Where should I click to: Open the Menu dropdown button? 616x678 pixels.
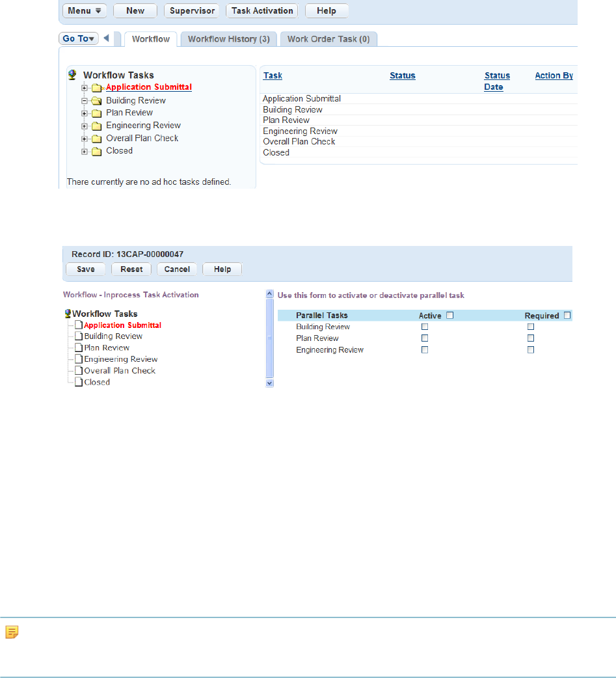pos(85,11)
